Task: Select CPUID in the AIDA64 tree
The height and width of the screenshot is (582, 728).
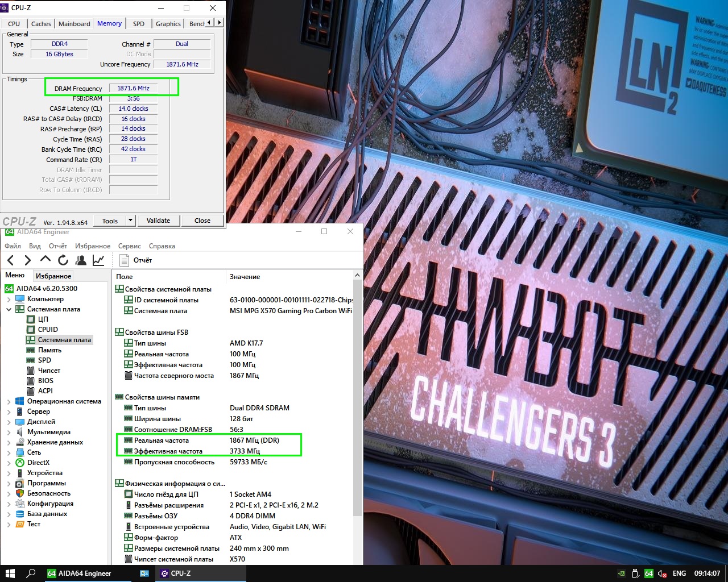Action: coord(48,330)
